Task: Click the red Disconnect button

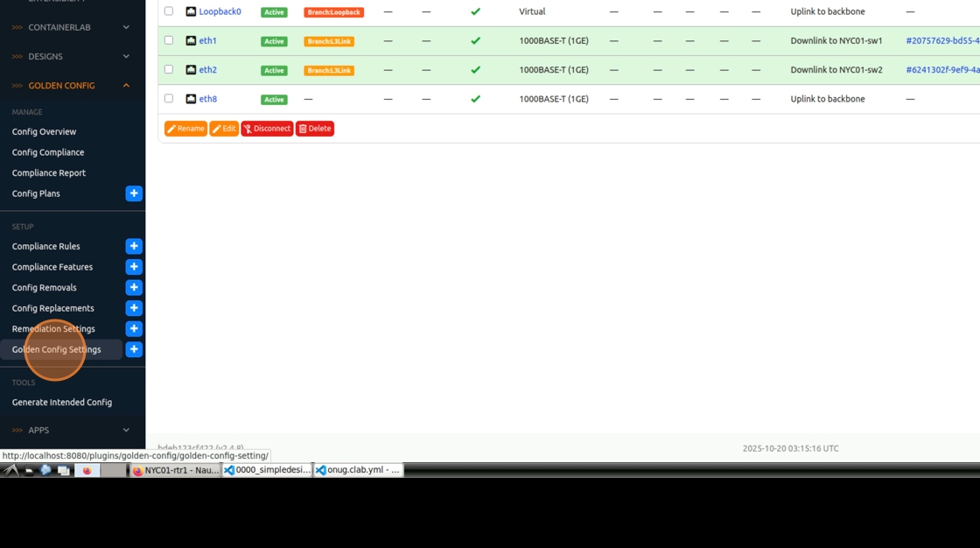Action: click(267, 128)
